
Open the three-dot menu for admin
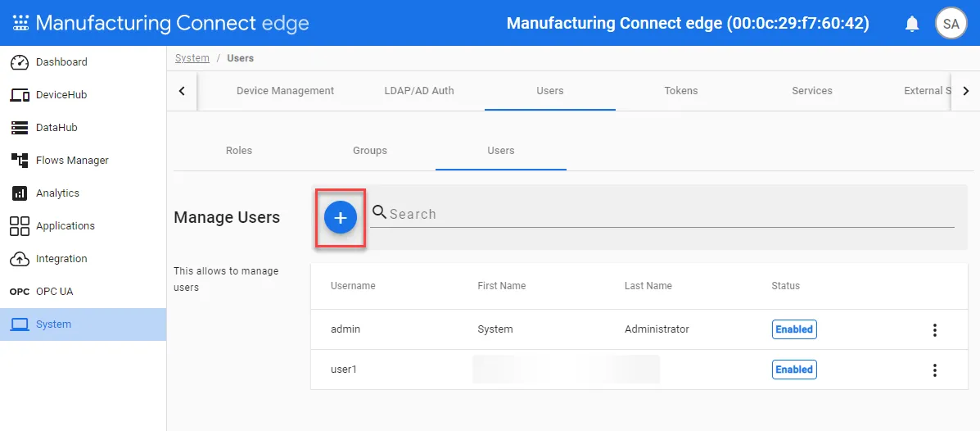click(934, 330)
